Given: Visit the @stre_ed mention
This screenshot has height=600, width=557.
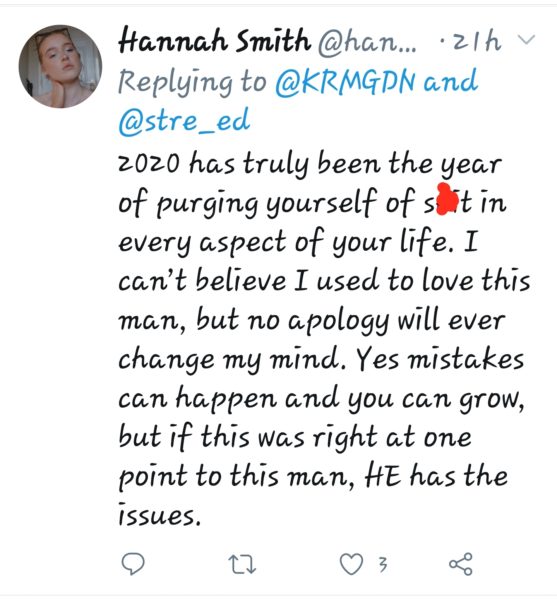Looking at the screenshot, I should (x=184, y=121).
